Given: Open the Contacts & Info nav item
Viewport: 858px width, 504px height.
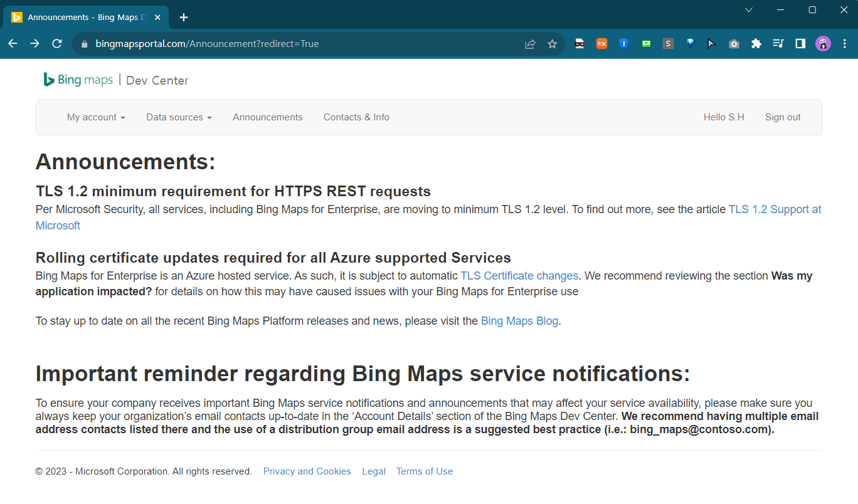Looking at the screenshot, I should coord(356,117).
